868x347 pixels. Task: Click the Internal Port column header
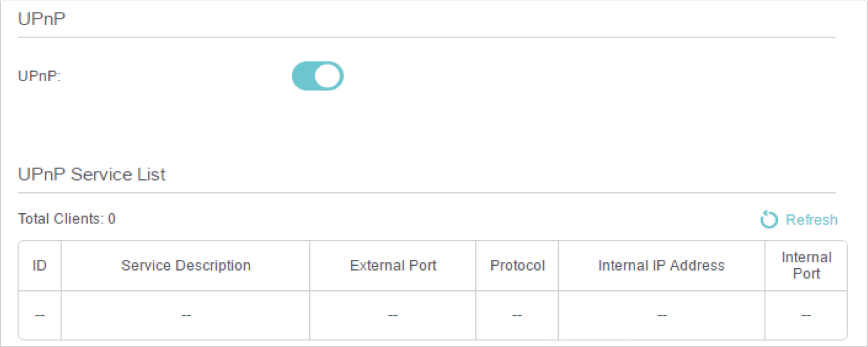pos(806,266)
